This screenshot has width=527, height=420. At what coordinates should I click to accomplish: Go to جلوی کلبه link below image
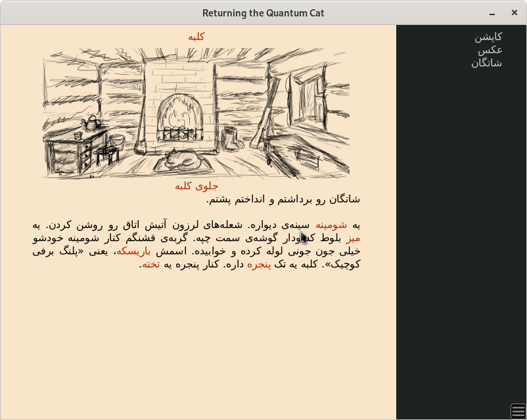coord(196,186)
